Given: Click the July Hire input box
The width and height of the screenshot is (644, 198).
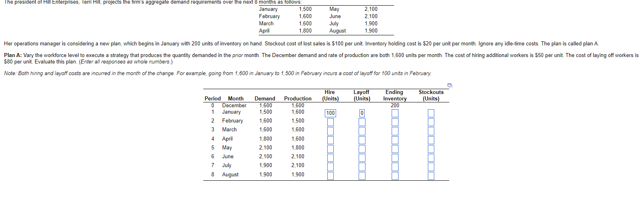Looking at the screenshot, I should point(330,167).
